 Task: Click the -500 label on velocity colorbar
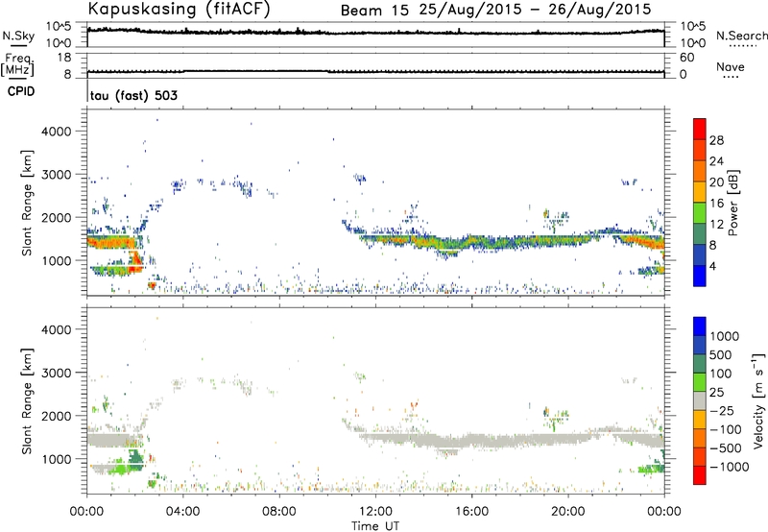click(x=725, y=448)
